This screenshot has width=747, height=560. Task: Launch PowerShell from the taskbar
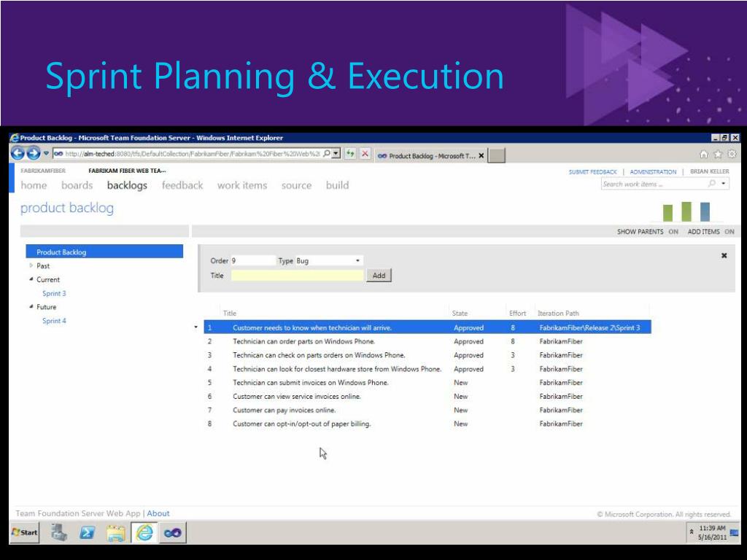pyautogui.click(x=88, y=532)
